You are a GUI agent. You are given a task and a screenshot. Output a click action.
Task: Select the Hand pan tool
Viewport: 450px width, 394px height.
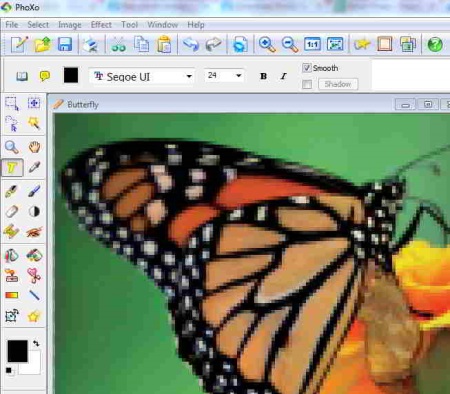[34, 147]
